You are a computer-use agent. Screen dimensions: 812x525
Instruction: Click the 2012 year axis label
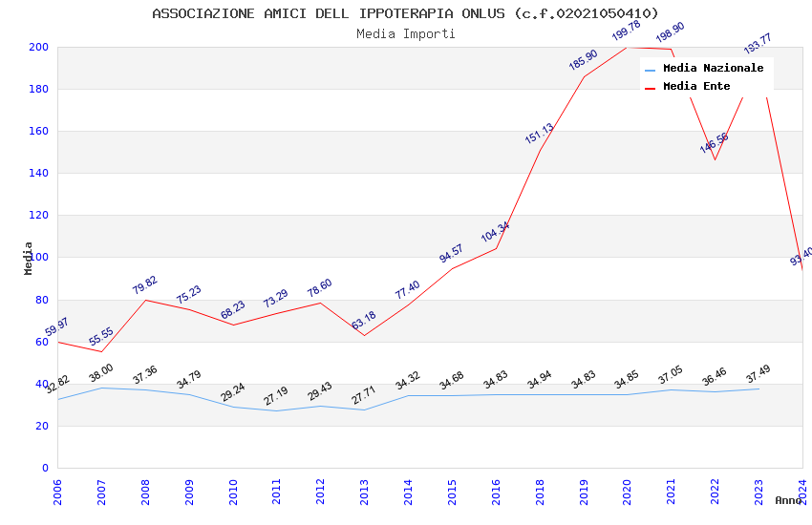point(321,492)
